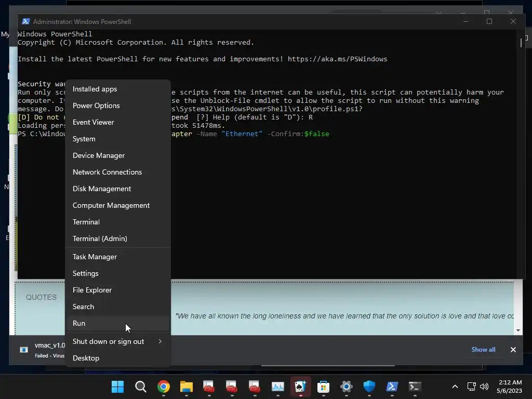532x399 pixels.
Task: Minimize the PowerShell window
Action: point(466,21)
